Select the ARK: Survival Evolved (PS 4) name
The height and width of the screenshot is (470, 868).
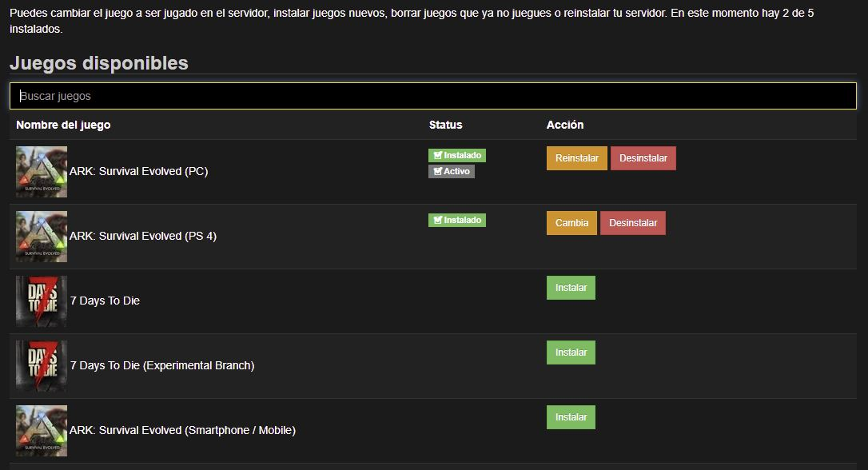point(143,237)
